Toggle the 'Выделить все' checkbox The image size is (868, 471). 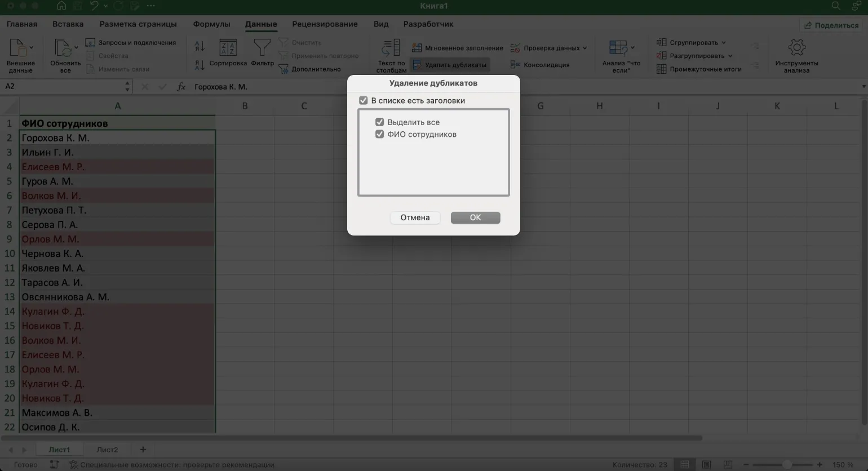tap(379, 122)
